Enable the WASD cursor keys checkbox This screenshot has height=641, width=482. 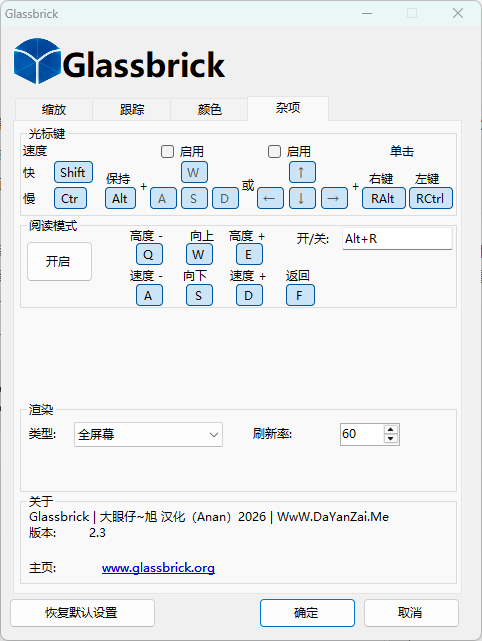pos(167,152)
